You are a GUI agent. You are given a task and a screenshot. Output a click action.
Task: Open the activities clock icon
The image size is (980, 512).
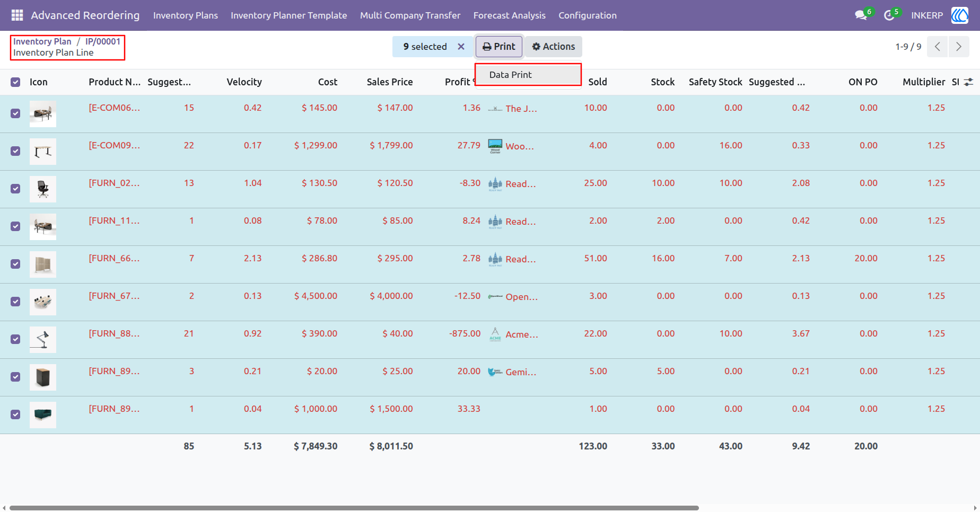tap(889, 15)
